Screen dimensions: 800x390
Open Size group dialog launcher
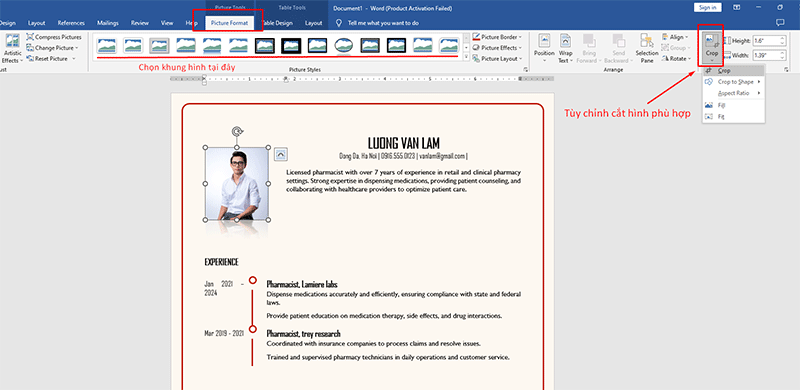786,69
